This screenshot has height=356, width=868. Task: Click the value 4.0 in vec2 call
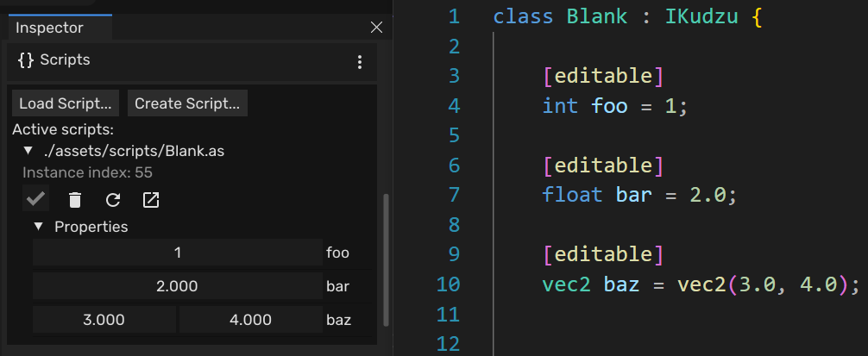[x=817, y=284]
